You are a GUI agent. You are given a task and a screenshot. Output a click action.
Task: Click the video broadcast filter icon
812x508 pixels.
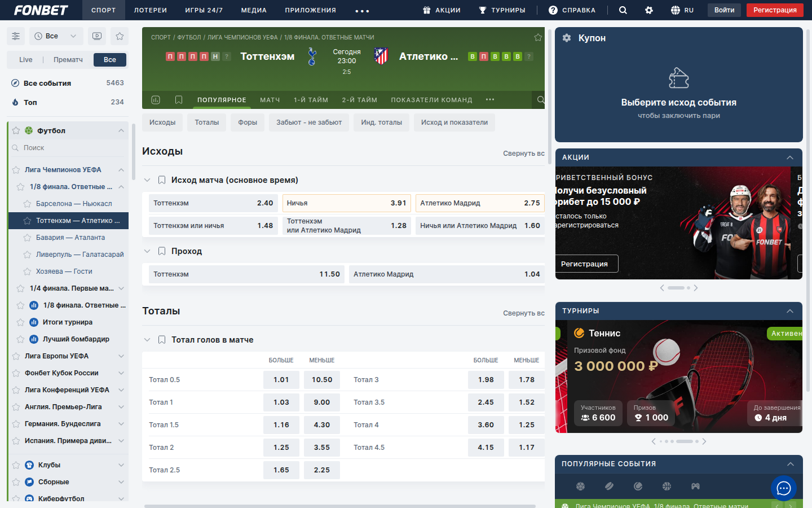point(97,36)
